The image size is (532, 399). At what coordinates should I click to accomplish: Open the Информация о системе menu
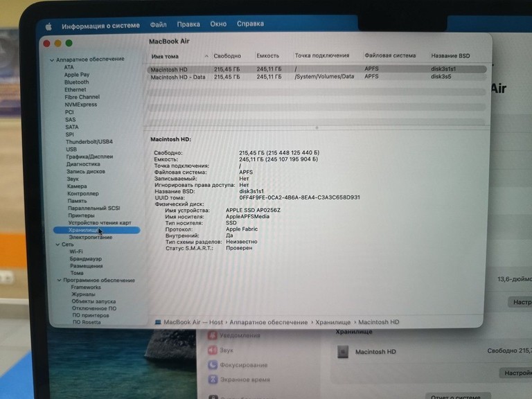(x=100, y=26)
